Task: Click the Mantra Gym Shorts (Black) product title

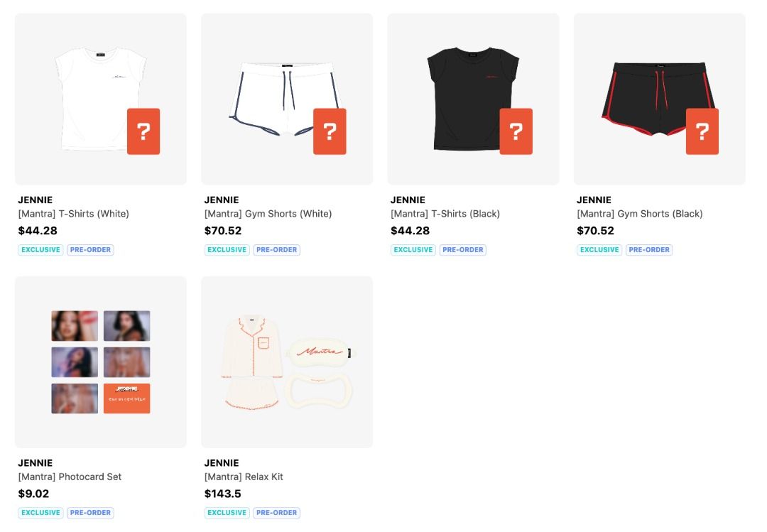Action: [x=640, y=213]
